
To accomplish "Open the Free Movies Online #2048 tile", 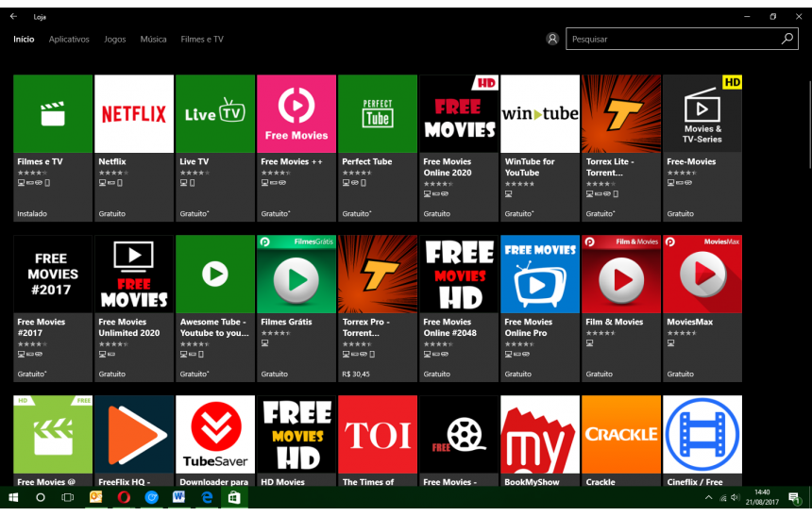I will 459,308.
